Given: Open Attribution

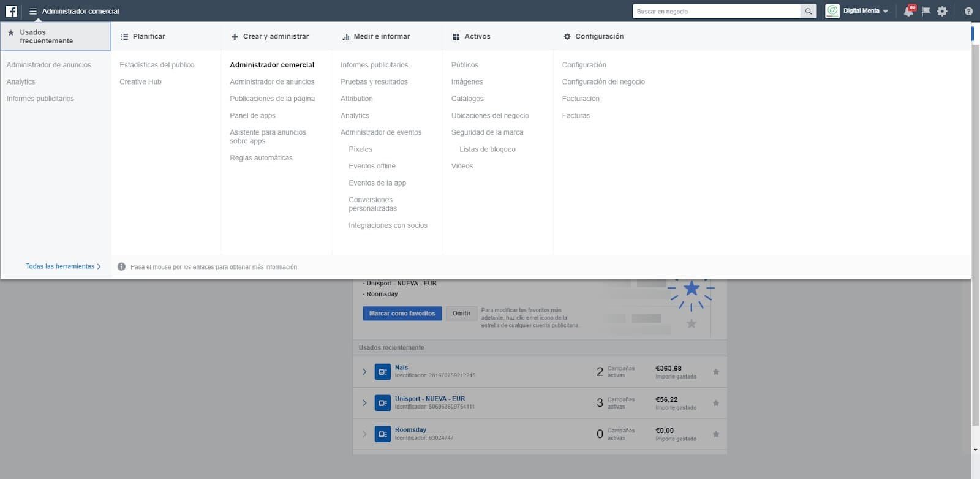Looking at the screenshot, I should pos(356,99).
